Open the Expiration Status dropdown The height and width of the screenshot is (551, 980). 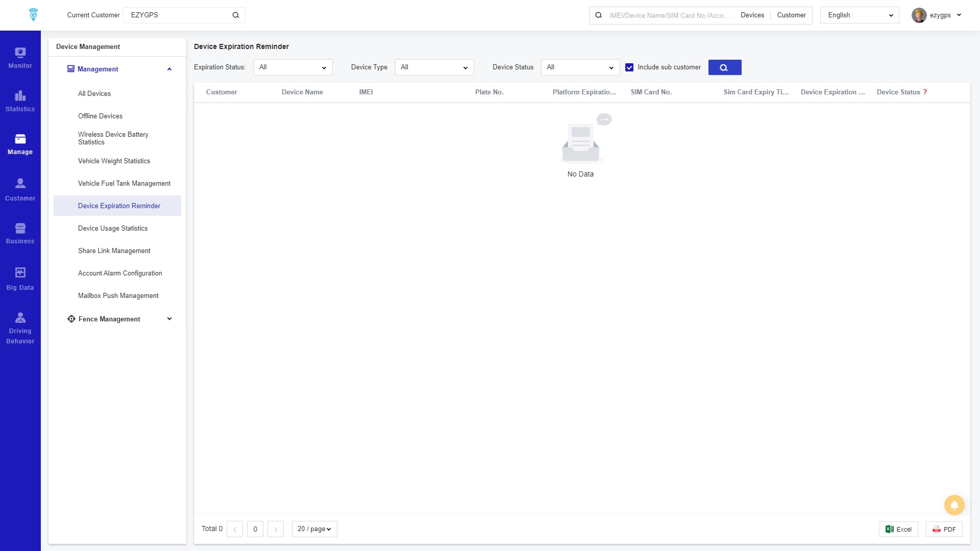point(292,67)
